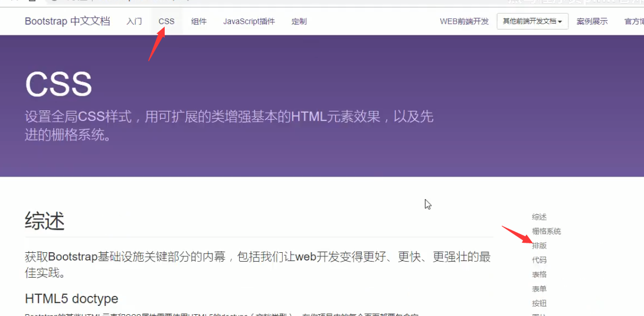Open the 组件 navigation item
The width and height of the screenshot is (644, 316).
[x=199, y=21]
